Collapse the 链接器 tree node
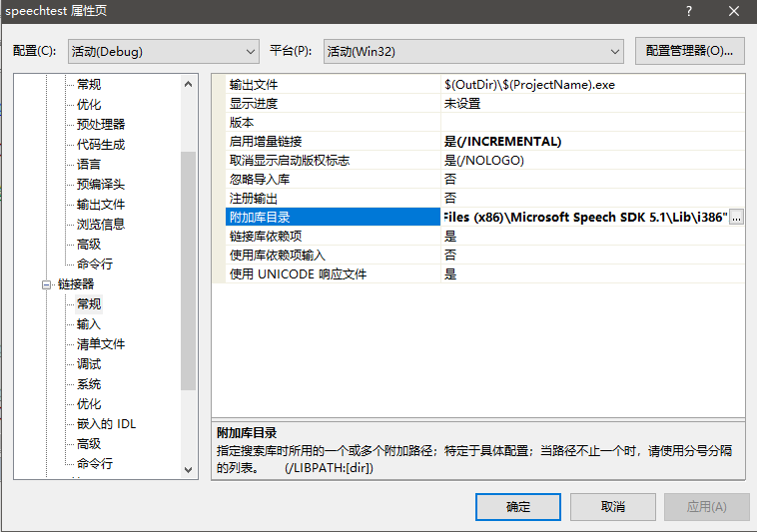This screenshot has height=532, width=757. point(46,284)
